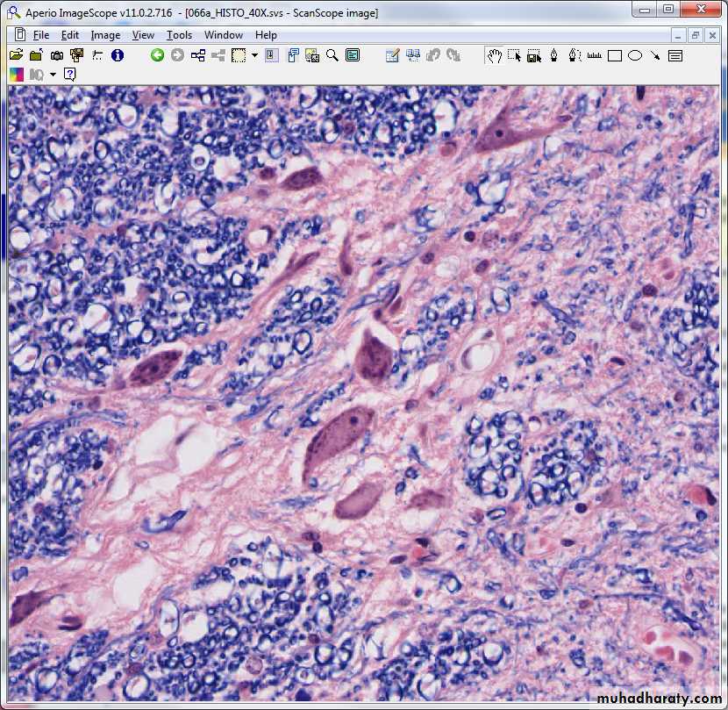
Task: Open the color image adjustments icon
Action: pos(17,75)
